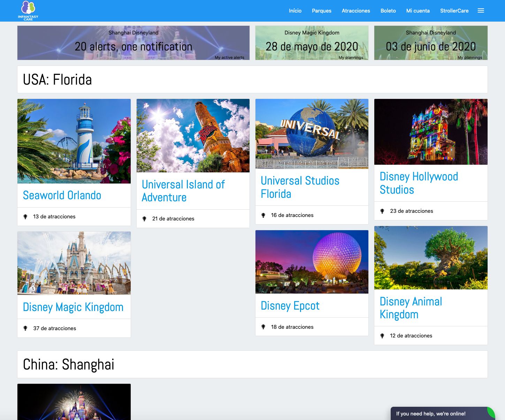
Task: Open Mi cuenta page
Action: pyautogui.click(x=418, y=11)
